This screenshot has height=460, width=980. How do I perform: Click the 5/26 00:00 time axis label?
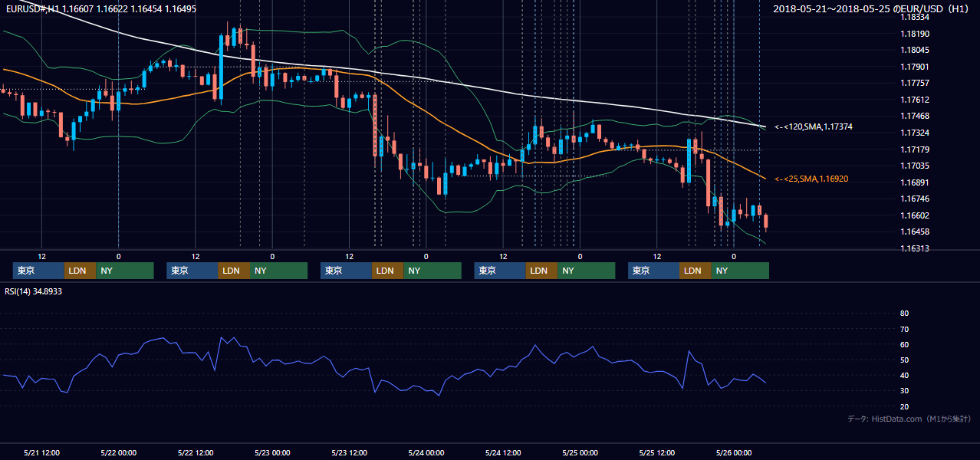734,452
